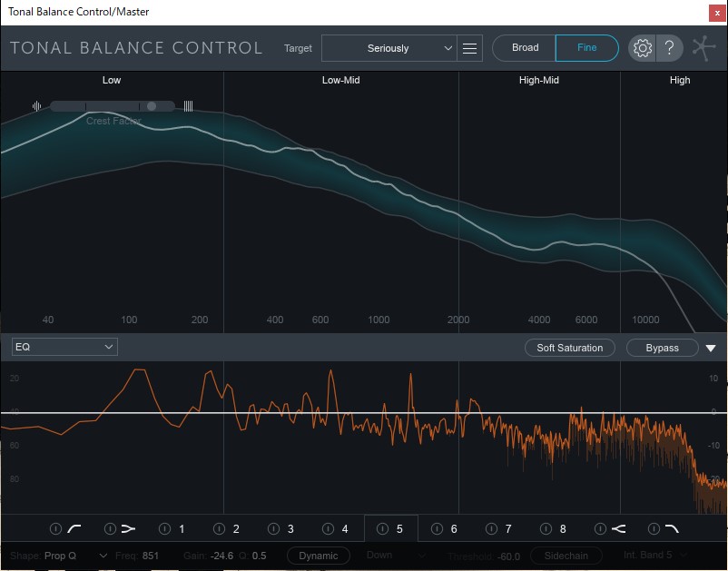Open the Shape Prop Q dropdown

pos(76,556)
